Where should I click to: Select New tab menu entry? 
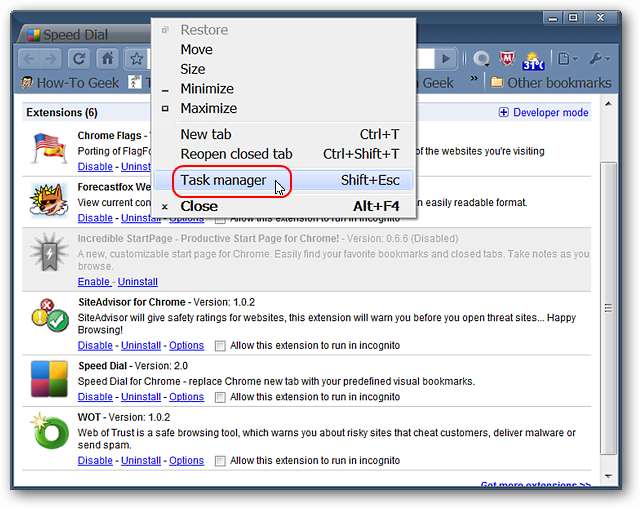284,134
